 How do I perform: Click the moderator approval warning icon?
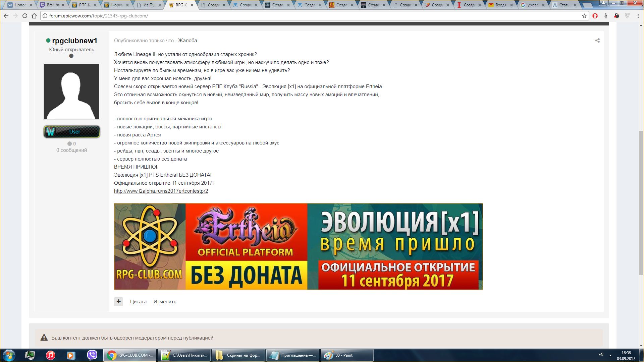tap(44, 338)
